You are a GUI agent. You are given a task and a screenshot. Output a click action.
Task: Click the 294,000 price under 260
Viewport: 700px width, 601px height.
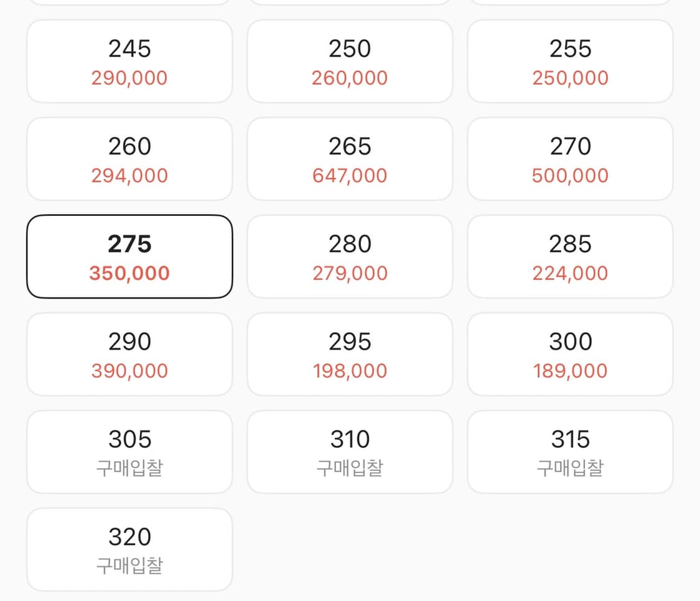click(x=129, y=176)
